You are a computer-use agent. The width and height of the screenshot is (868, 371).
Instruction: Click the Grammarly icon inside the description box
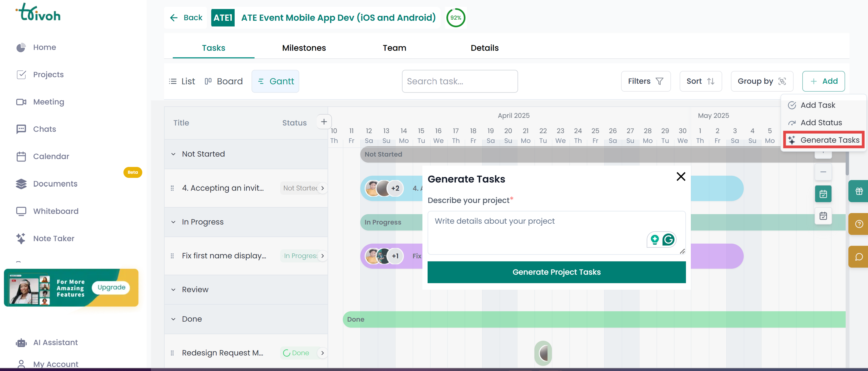(x=669, y=240)
